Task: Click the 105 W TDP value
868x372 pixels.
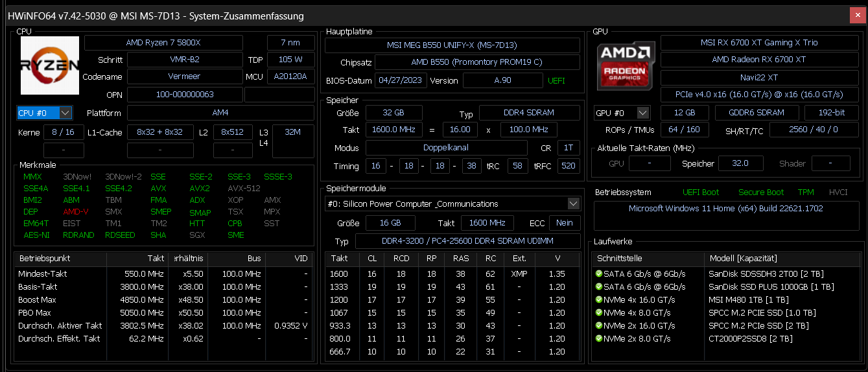Action: click(290, 60)
